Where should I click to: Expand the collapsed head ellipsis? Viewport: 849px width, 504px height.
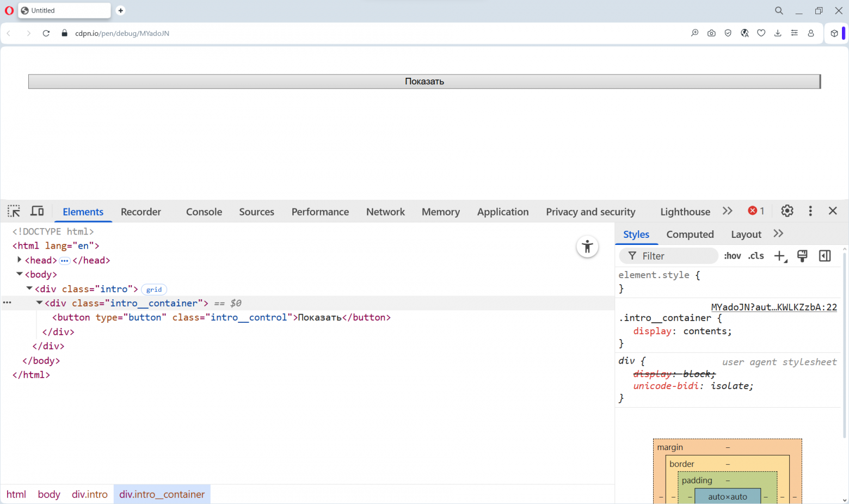click(x=65, y=261)
